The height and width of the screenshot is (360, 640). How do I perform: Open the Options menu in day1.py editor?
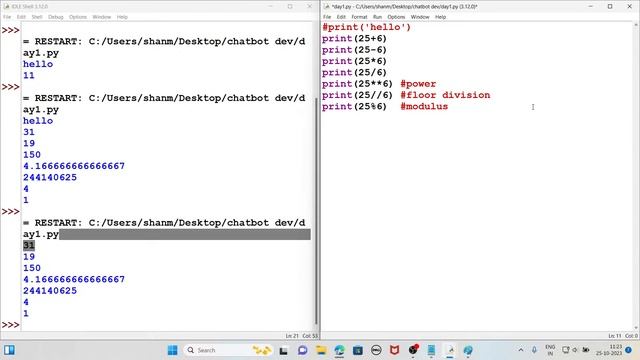(396, 17)
